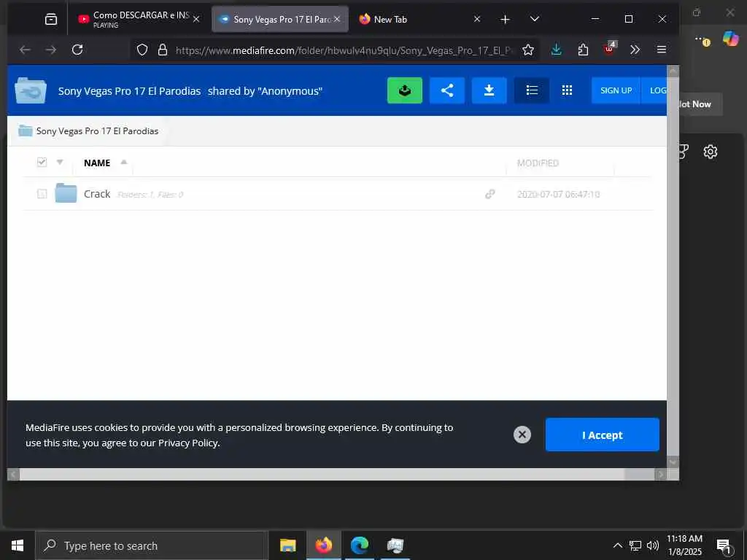Click the Crack folder icon
The height and width of the screenshot is (560, 747).
66,192
